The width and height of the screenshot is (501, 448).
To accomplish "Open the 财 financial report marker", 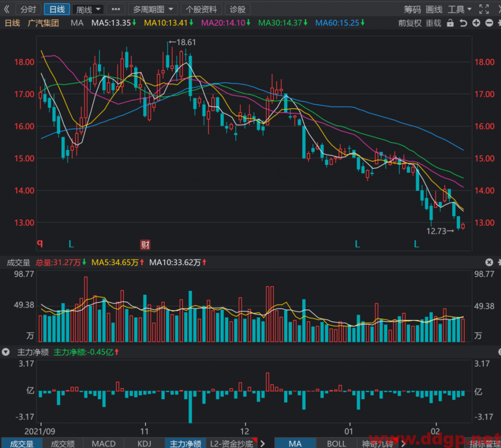I will click(145, 245).
